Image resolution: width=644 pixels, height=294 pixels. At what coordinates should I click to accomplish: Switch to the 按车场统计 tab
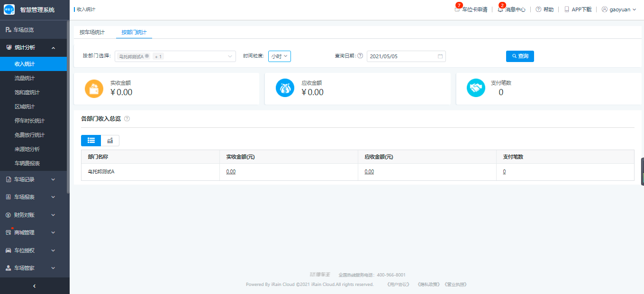(x=92, y=32)
